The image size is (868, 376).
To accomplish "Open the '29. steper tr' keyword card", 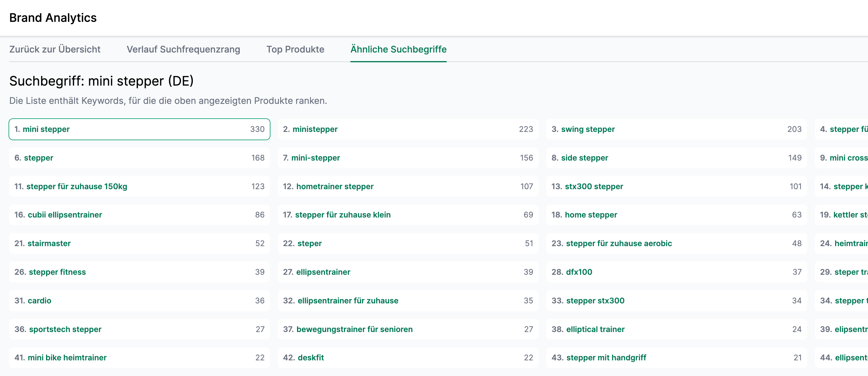I will (x=841, y=272).
